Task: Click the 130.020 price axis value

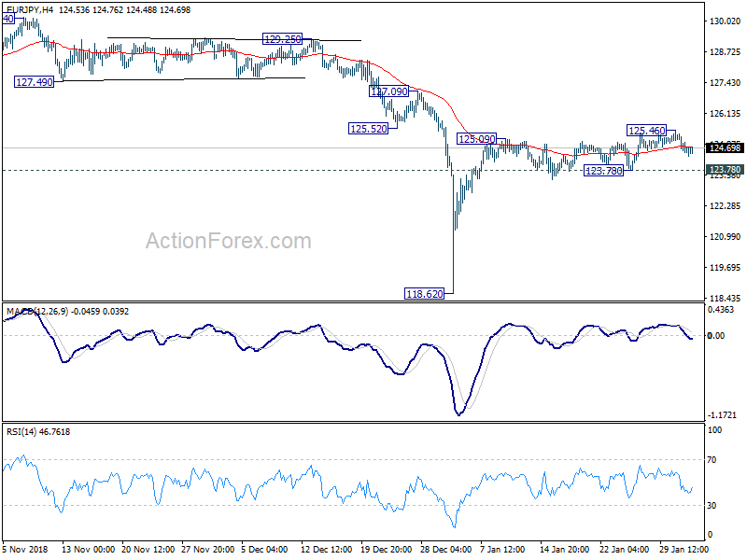Action: 726,21
